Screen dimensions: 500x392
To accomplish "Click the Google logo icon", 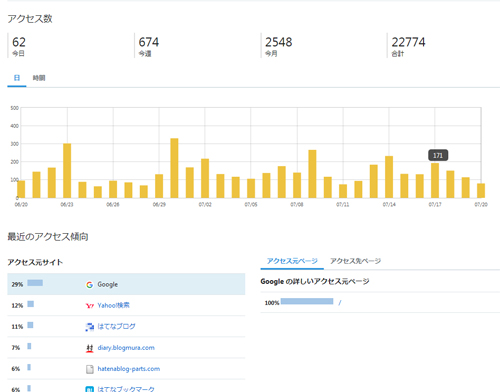I will point(89,285).
